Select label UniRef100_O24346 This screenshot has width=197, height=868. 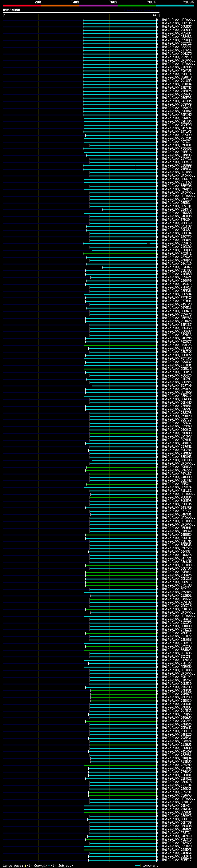click(176, 267)
